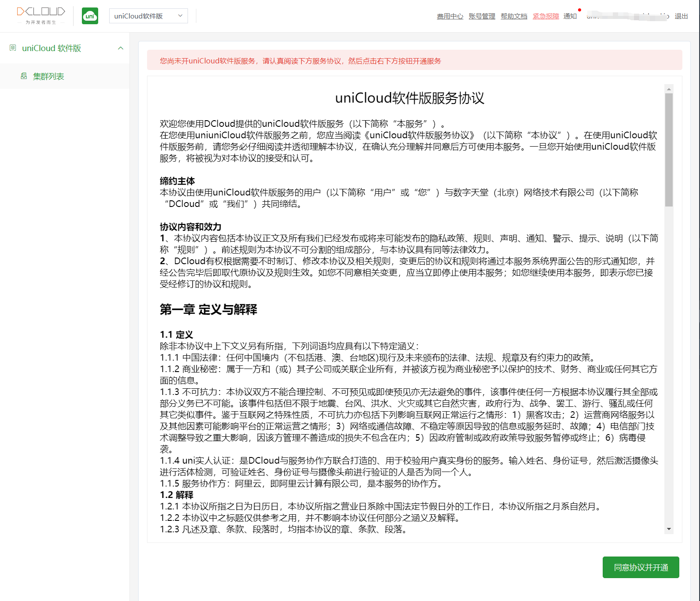Open 账号管理 link
The image size is (700, 601).
click(482, 16)
